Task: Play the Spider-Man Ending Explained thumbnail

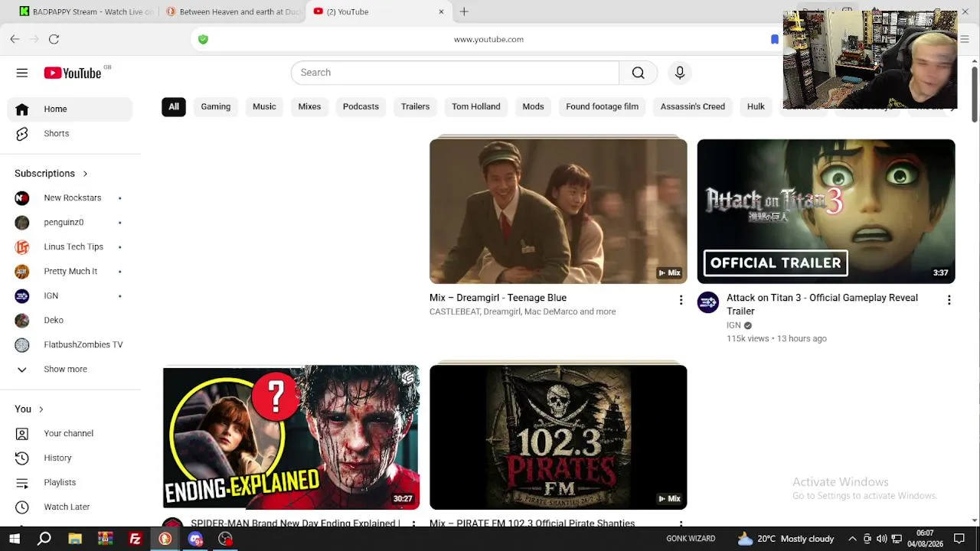Action: coord(291,437)
